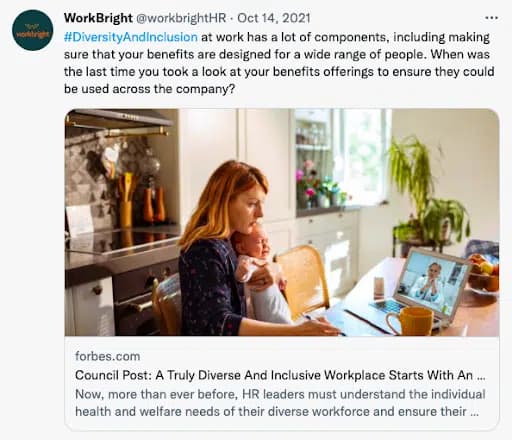This screenshot has height=440, width=512.
Task: Open the tweet's link preview photo
Action: (x=282, y=222)
